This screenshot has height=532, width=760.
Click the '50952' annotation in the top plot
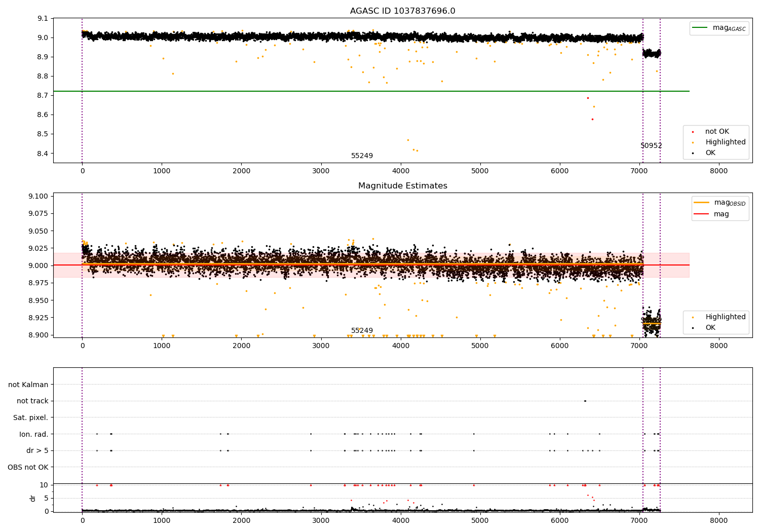point(651,146)
